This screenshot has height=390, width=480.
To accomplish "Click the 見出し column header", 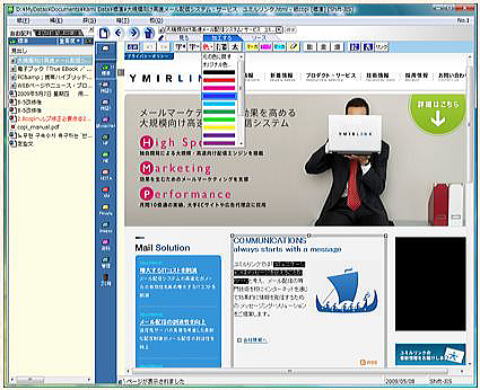I will point(51,51).
